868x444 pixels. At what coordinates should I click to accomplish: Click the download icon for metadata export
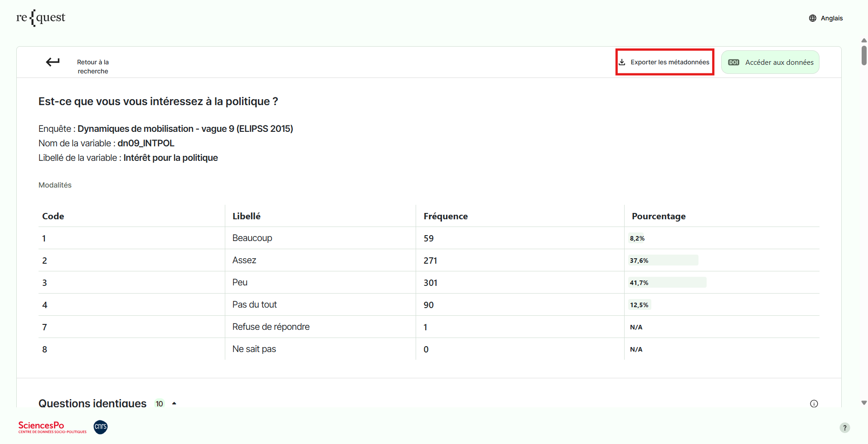point(622,62)
